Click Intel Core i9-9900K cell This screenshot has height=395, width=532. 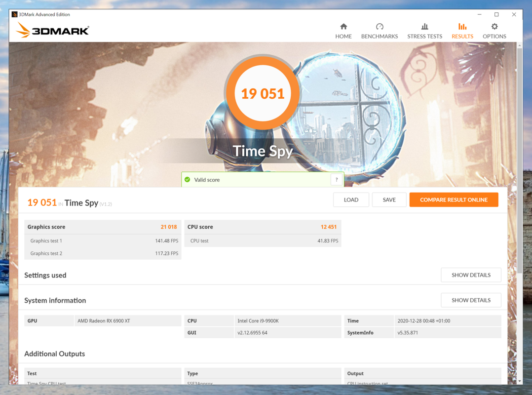(x=288, y=320)
